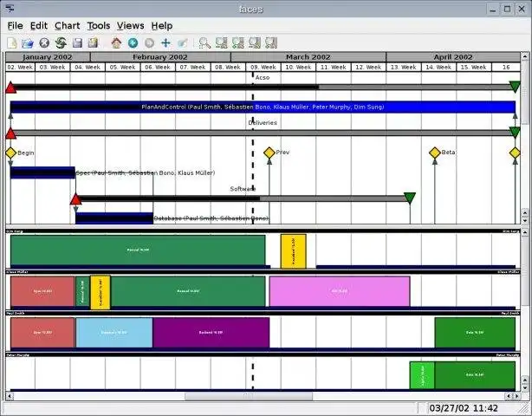The height and width of the screenshot is (416, 532).
Task: Click the red start triangle of Software summary
Action: (x=75, y=199)
